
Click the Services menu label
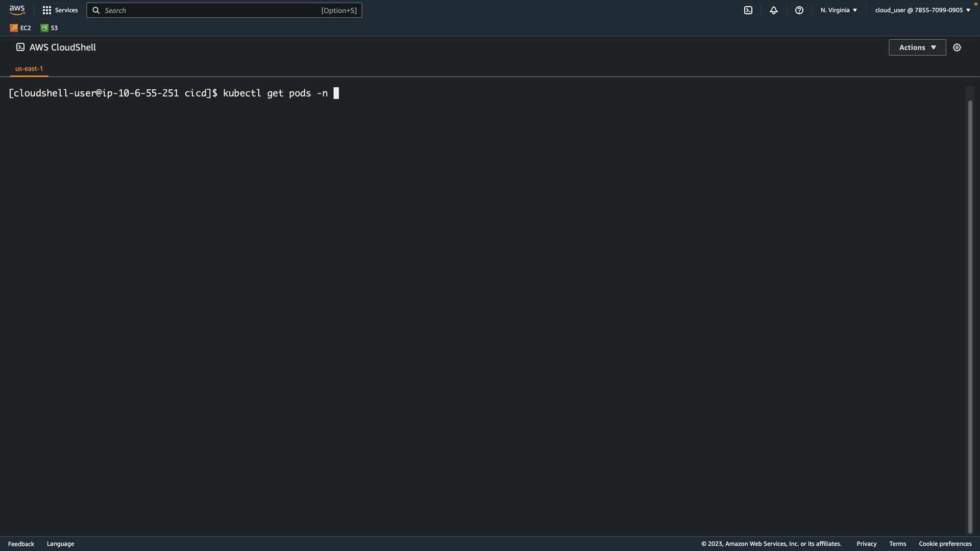[66, 10]
